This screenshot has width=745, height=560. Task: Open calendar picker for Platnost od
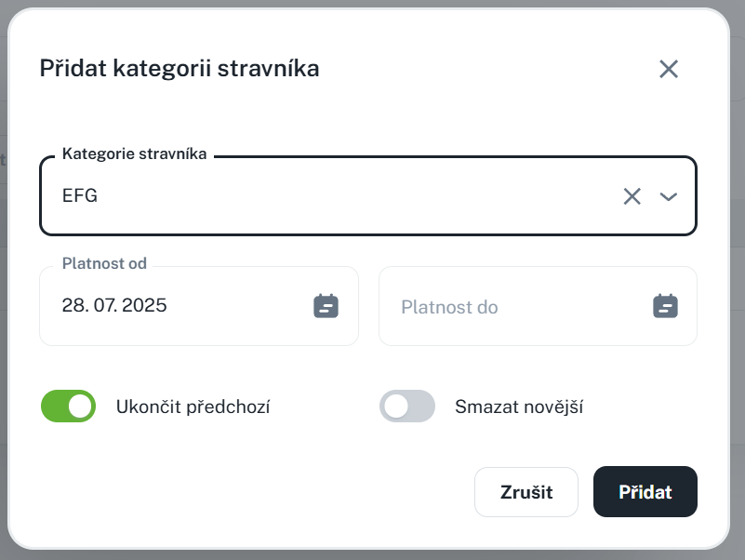coord(326,306)
